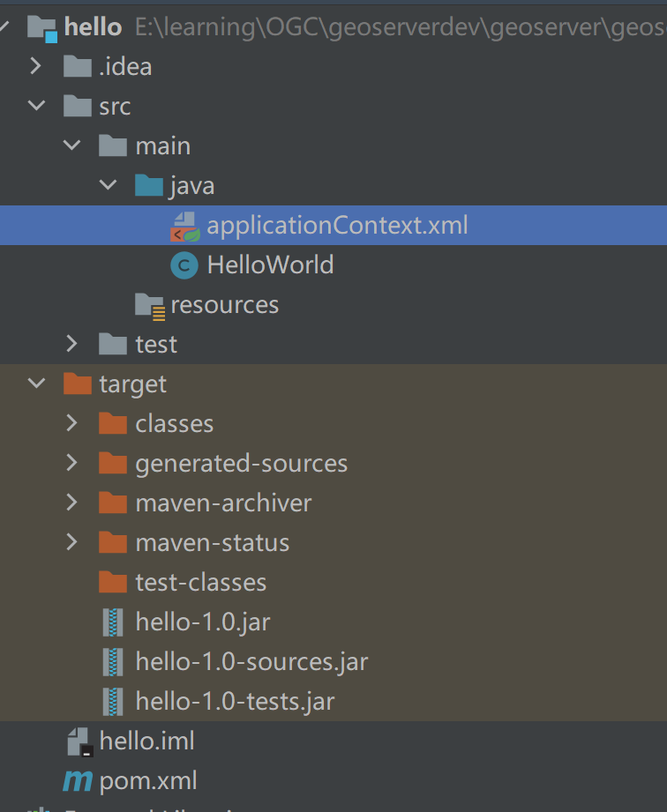Click the Spring config icon beside applicationContext.xml

(x=184, y=226)
